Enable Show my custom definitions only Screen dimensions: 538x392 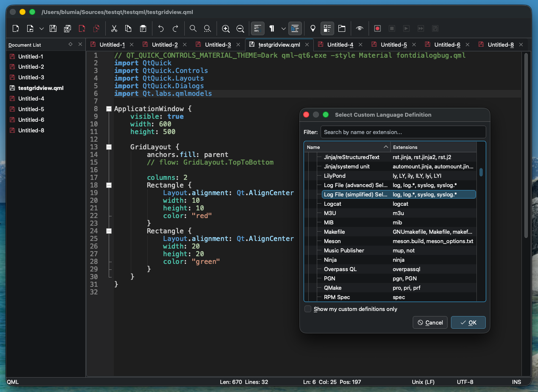308,309
